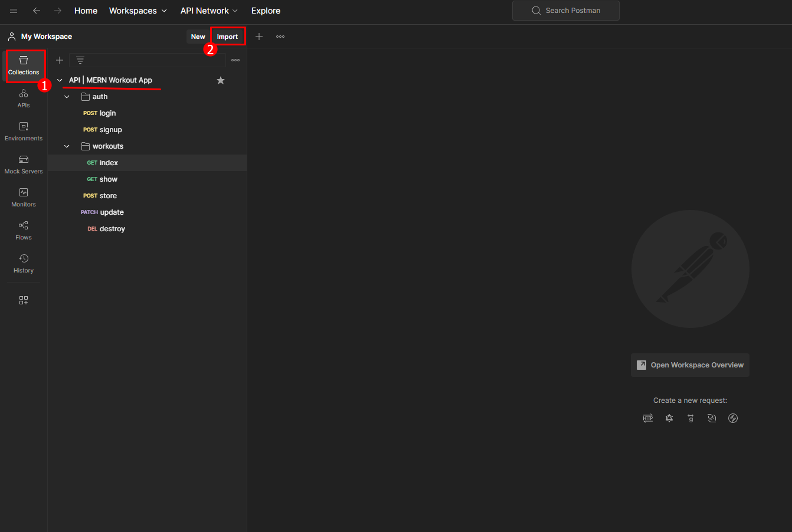Open the History sidebar tab
This screenshot has height=532, width=792.
pyautogui.click(x=24, y=264)
